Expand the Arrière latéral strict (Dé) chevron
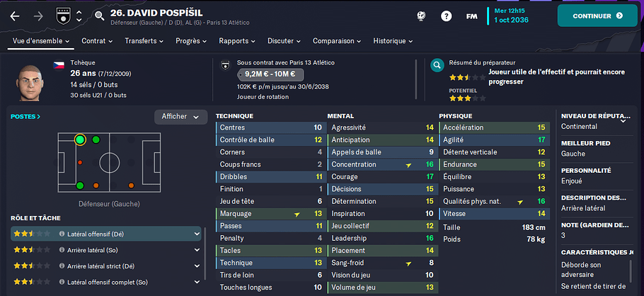644x296 pixels. [197, 266]
